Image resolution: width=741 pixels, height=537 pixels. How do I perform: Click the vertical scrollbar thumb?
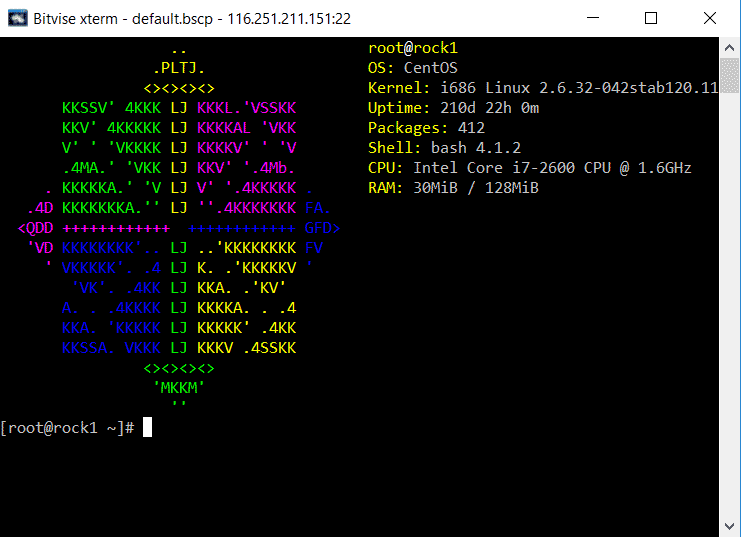coord(729,76)
